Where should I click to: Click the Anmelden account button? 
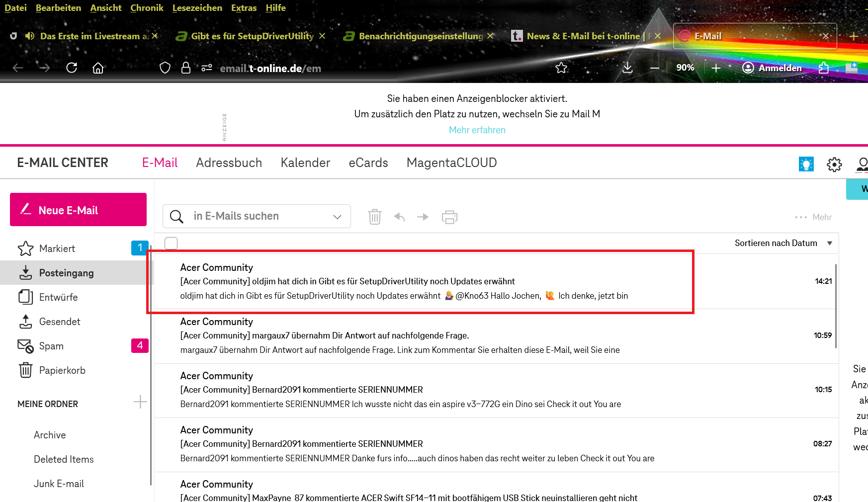772,68
